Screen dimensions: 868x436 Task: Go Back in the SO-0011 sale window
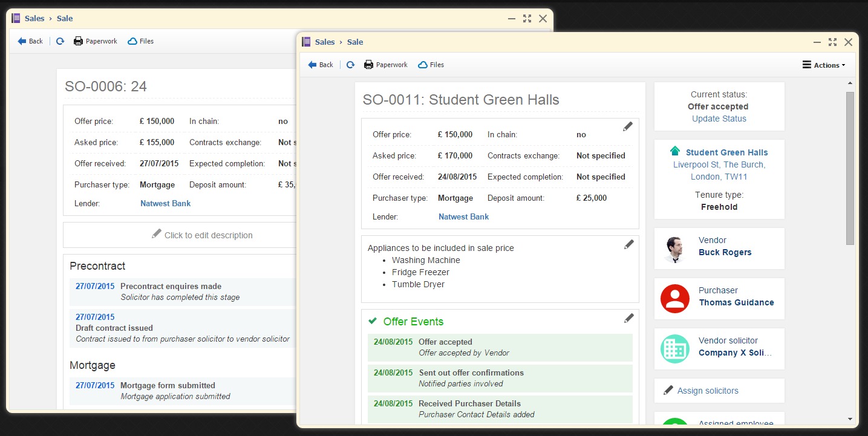321,65
